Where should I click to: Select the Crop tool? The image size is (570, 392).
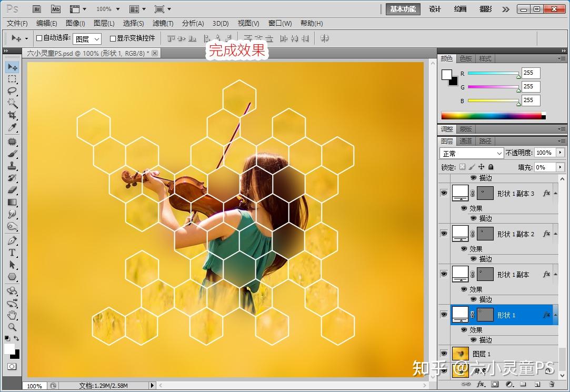[12, 115]
